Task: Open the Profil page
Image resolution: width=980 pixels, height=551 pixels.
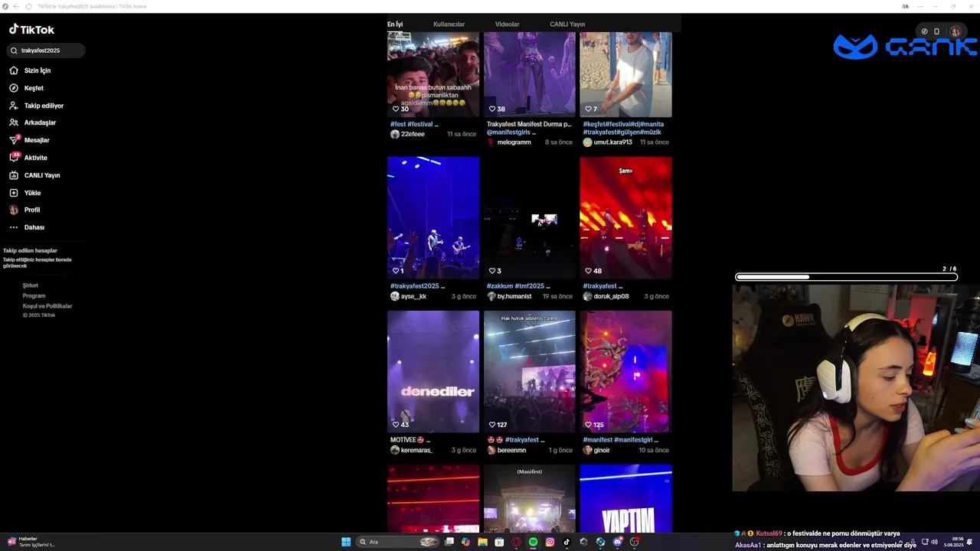Action: (24, 210)
